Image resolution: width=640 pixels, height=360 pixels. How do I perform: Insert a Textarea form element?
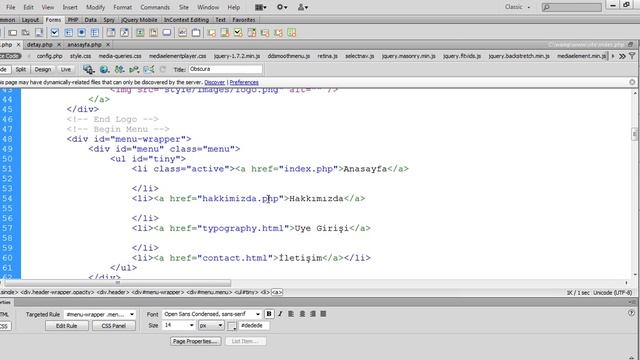[x=39, y=33]
